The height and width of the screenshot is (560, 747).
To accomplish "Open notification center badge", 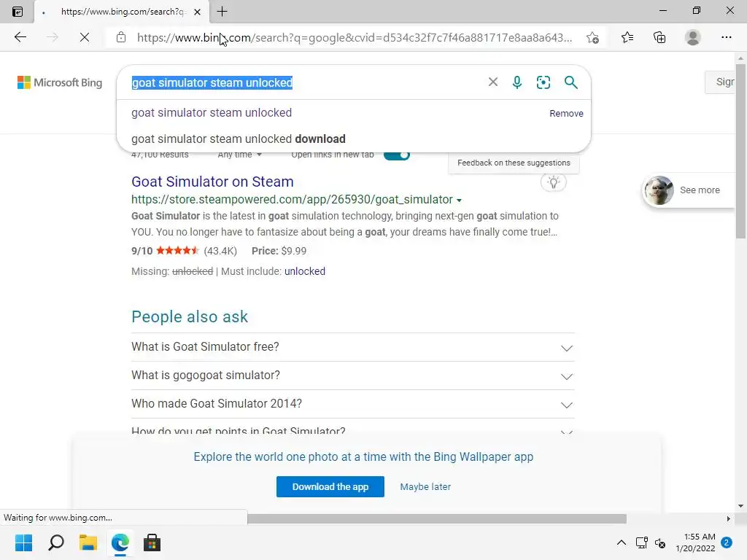I will coord(726,542).
